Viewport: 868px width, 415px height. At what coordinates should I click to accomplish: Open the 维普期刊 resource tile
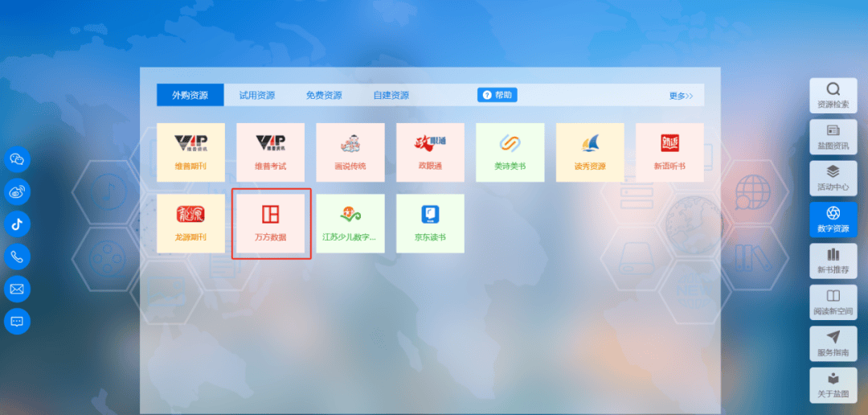pyautogui.click(x=191, y=152)
